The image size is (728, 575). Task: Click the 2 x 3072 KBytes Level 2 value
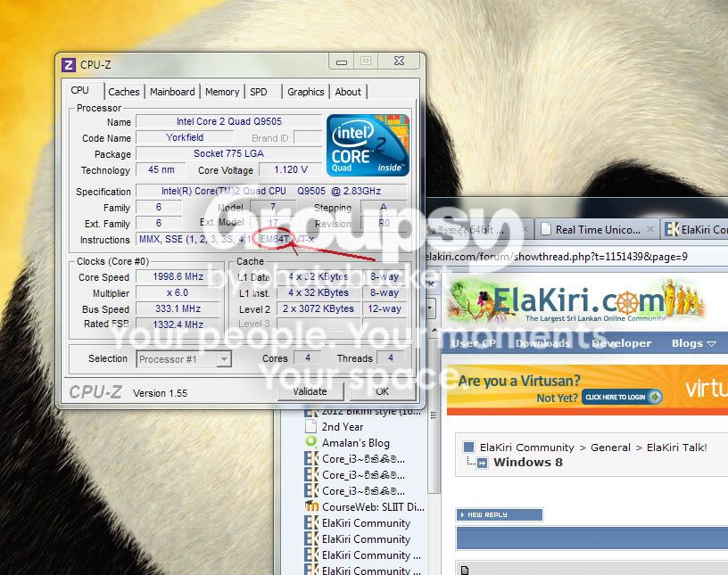[x=318, y=308]
